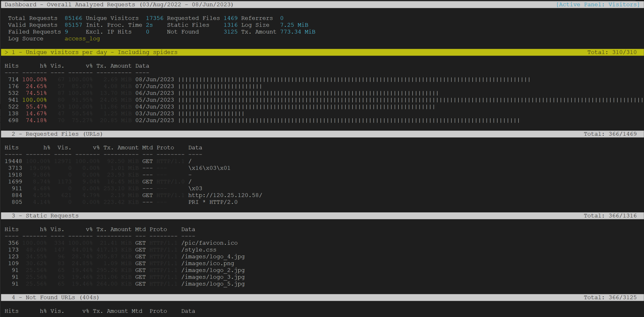
Task: Click the 1918 hits value in Requested Files
Action: click(x=15, y=175)
